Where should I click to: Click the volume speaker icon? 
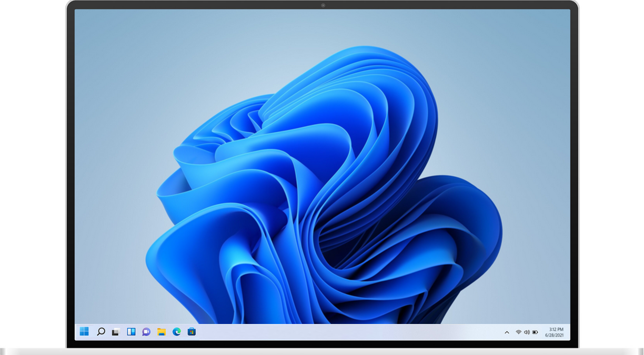(x=527, y=332)
